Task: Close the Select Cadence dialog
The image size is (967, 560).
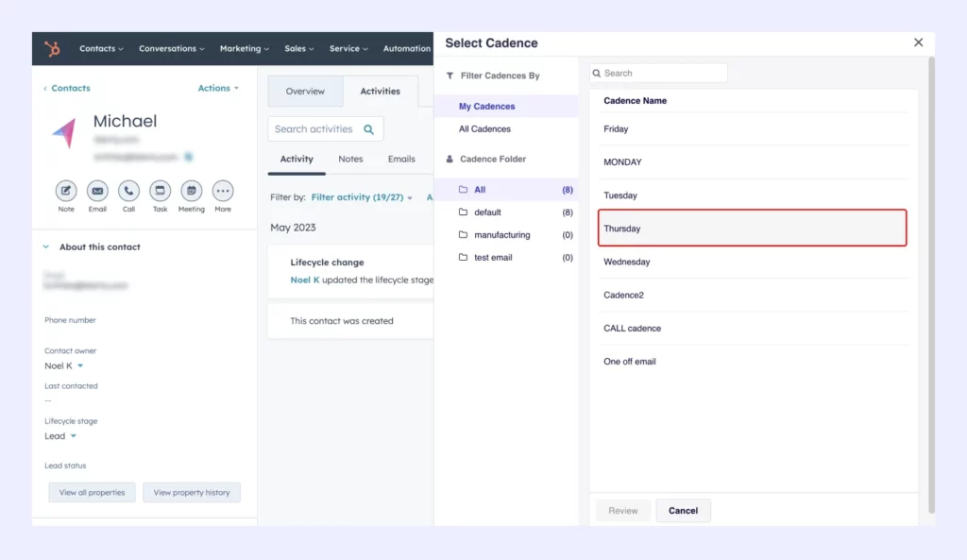Action: pyautogui.click(x=918, y=42)
